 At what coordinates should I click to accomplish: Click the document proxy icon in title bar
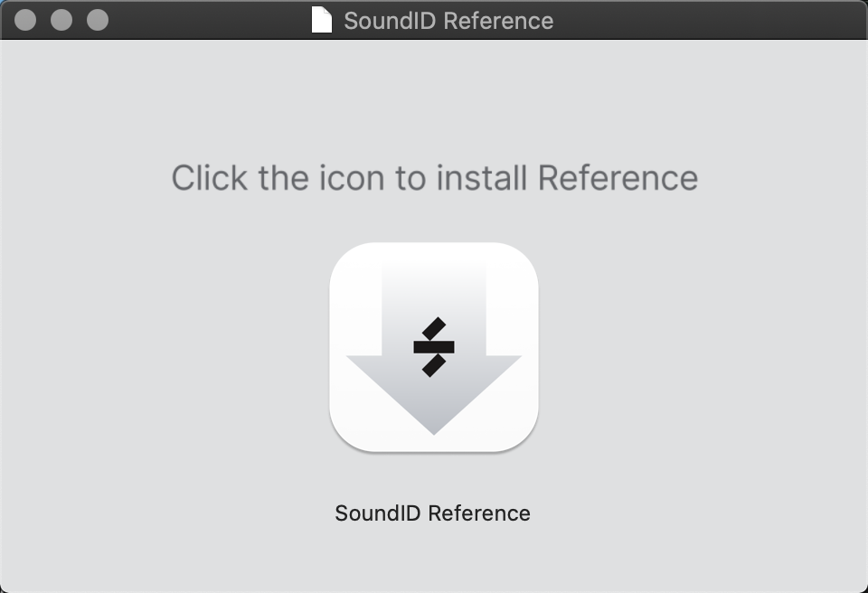click(322, 20)
